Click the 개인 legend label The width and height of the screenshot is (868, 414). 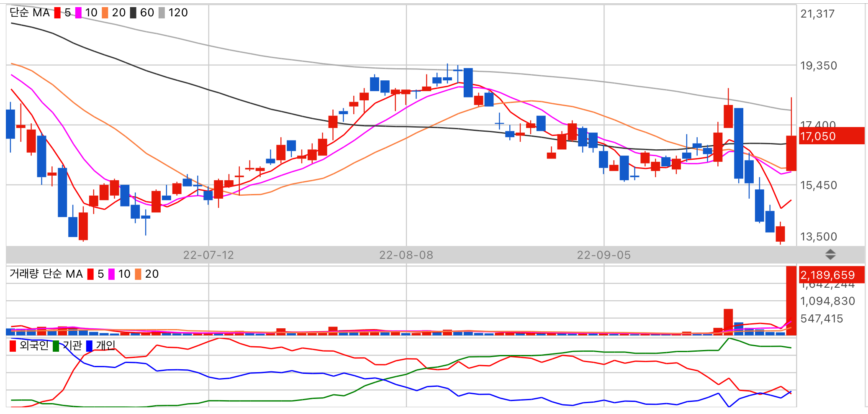[x=105, y=345]
